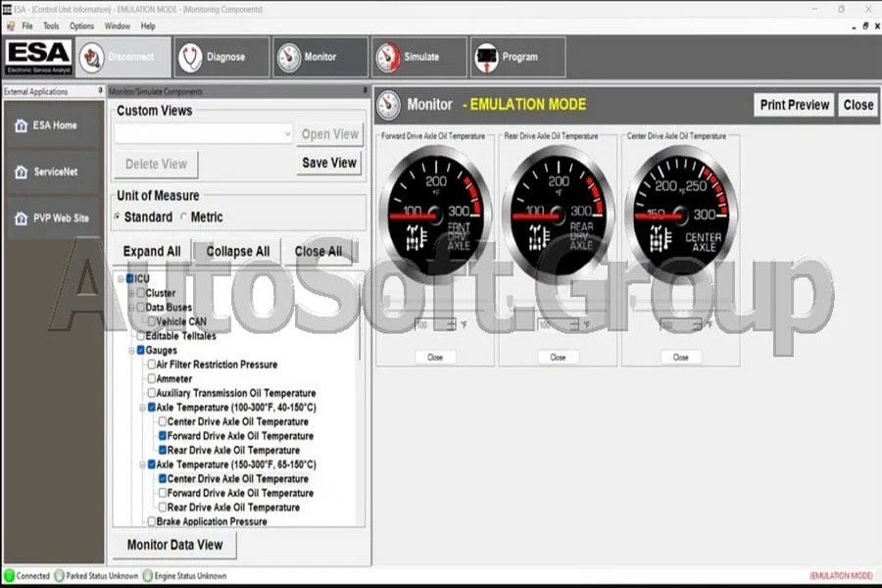Click the Rear Drive Axle temperature input field

point(554,324)
